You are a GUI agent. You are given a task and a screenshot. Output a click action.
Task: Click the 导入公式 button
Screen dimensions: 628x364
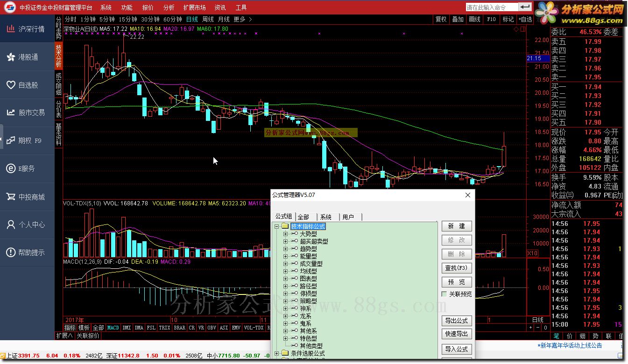click(x=457, y=349)
